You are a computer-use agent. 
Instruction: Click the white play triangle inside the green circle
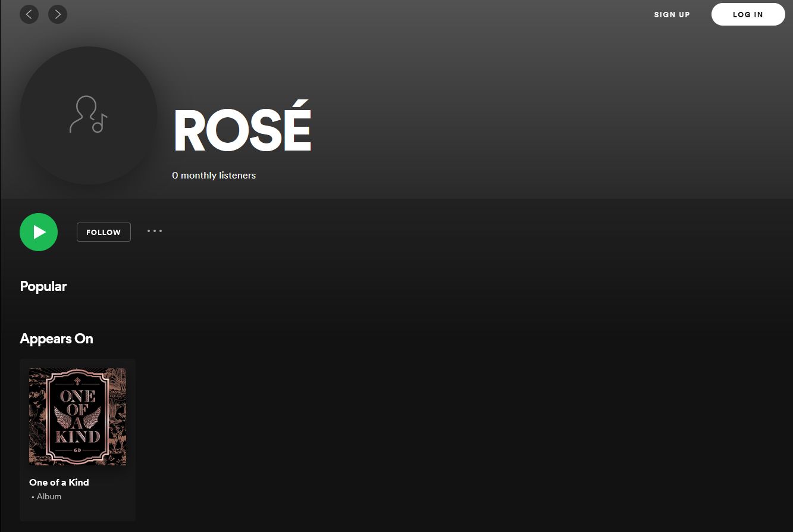point(40,232)
